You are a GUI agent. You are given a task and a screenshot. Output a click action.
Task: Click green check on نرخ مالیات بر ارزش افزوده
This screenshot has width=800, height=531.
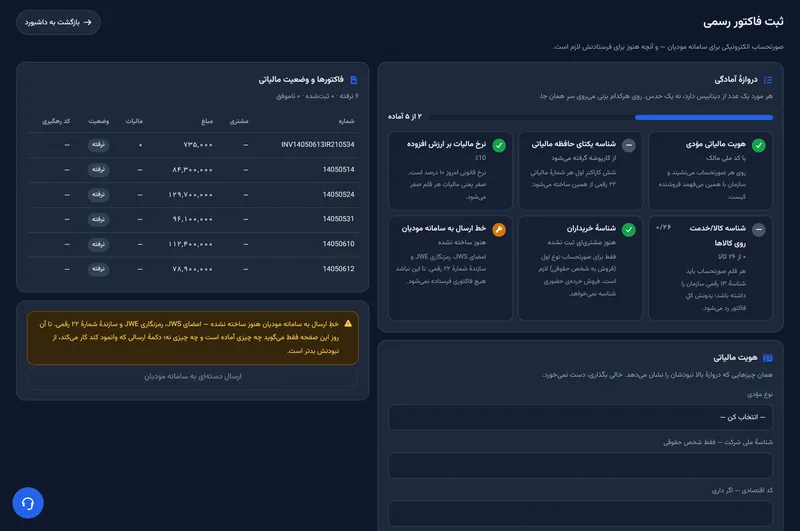[x=499, y=145]
